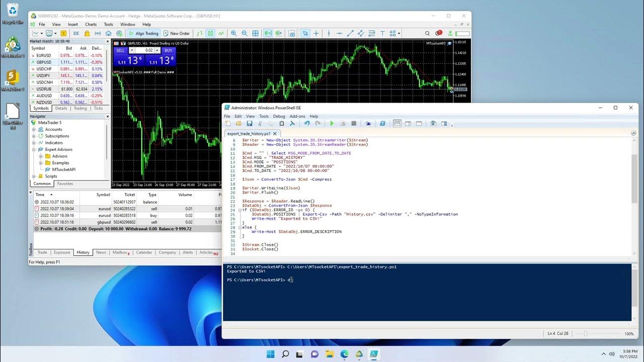Expand the Advisors folder
Viewport: 644px width, 362px height.
tap(41, 156)
